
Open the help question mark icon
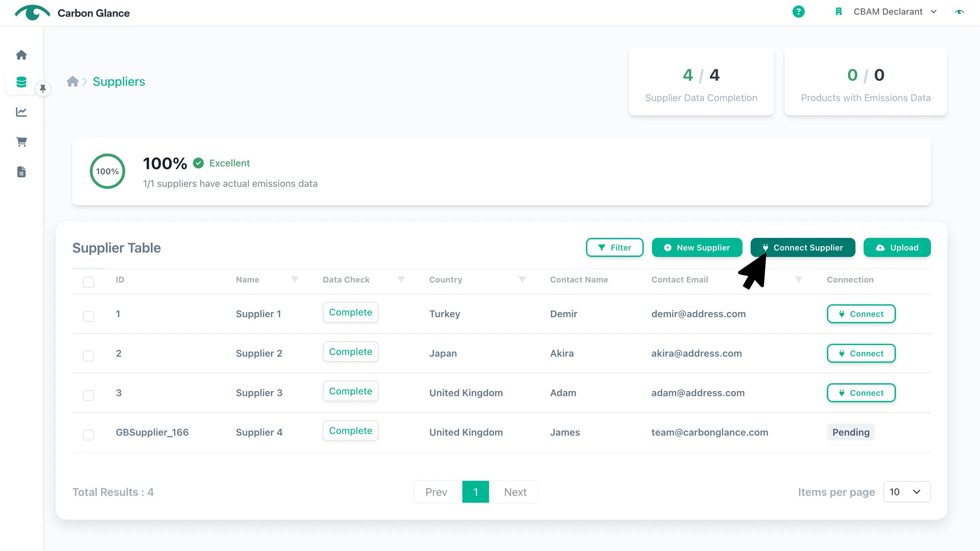click(x=798, y=12)
